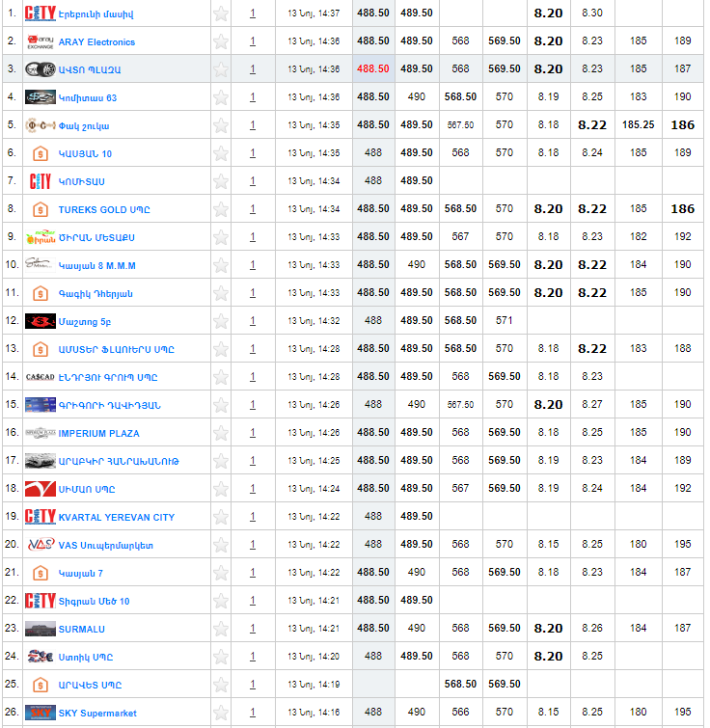Click the Ստոիկ ՍՊԸ currency logo
This screenshot has height=728, width=710.
[40, 657]
